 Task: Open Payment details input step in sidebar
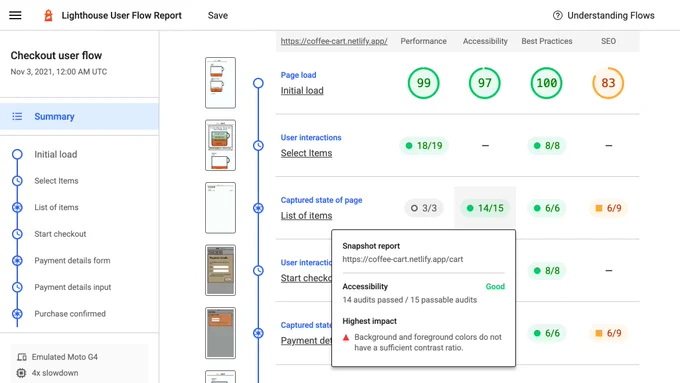tap(73, 287)
